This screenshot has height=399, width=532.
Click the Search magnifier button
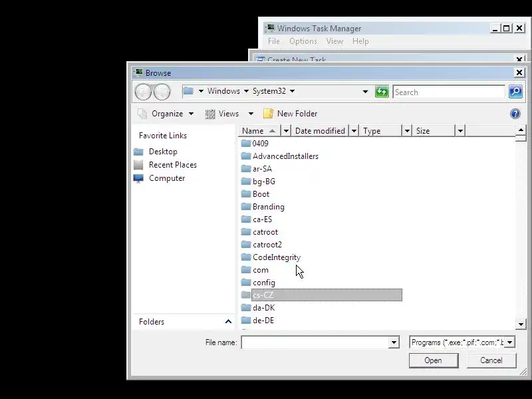[515, 92]
